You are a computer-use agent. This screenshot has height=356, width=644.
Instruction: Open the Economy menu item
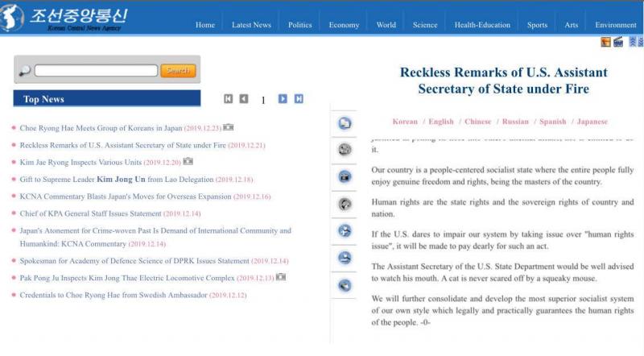point(345,25)
